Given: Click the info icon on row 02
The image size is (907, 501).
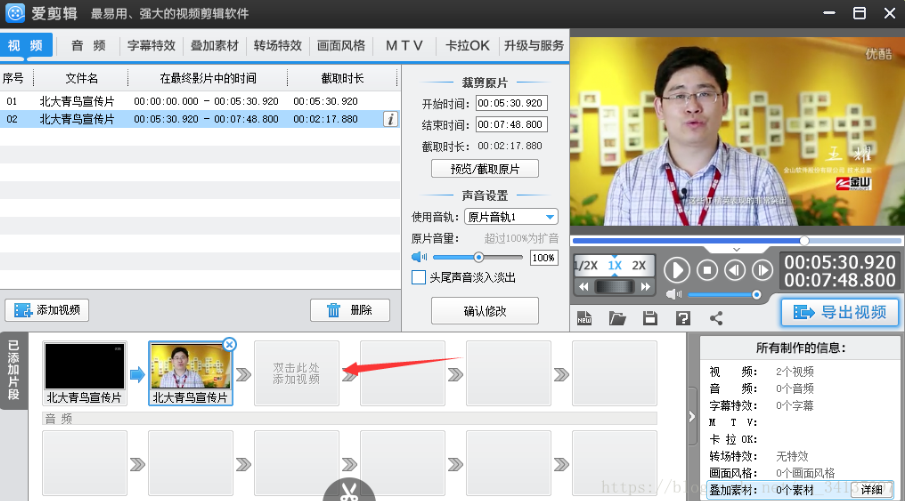Looking at the screenshot, I should [390, 119].
